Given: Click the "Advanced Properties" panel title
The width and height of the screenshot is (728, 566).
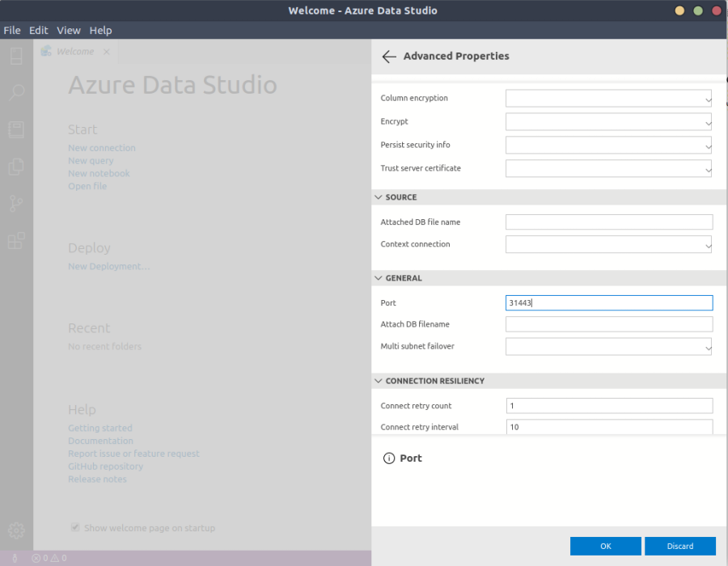Looking at the screenshot, I should pos(456,56).
